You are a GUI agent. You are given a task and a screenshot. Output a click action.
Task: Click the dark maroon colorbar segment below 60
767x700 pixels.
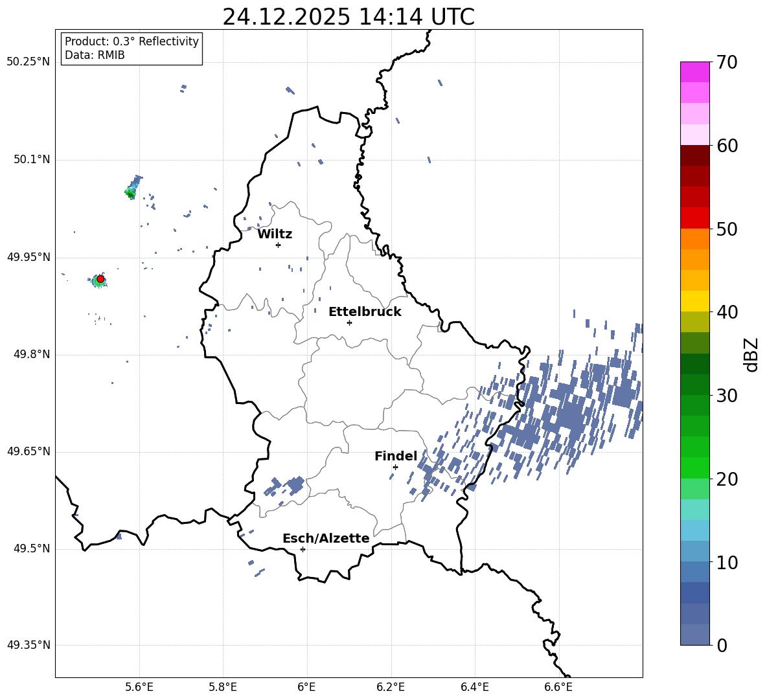(694, 155)
